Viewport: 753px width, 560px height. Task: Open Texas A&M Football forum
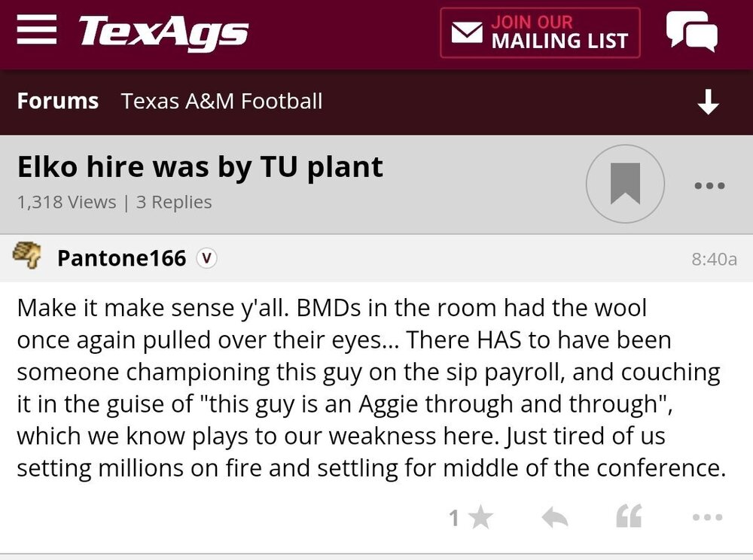coord(221,101)
